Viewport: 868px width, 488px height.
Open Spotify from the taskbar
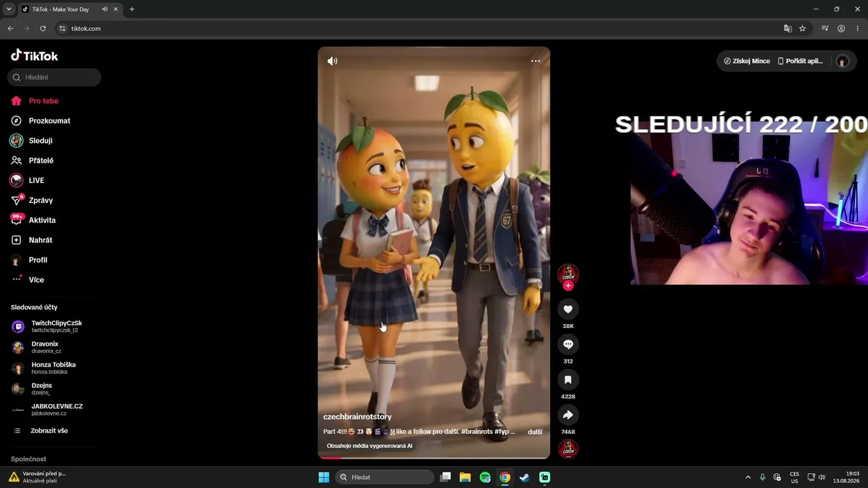click(x=485, y=477)
